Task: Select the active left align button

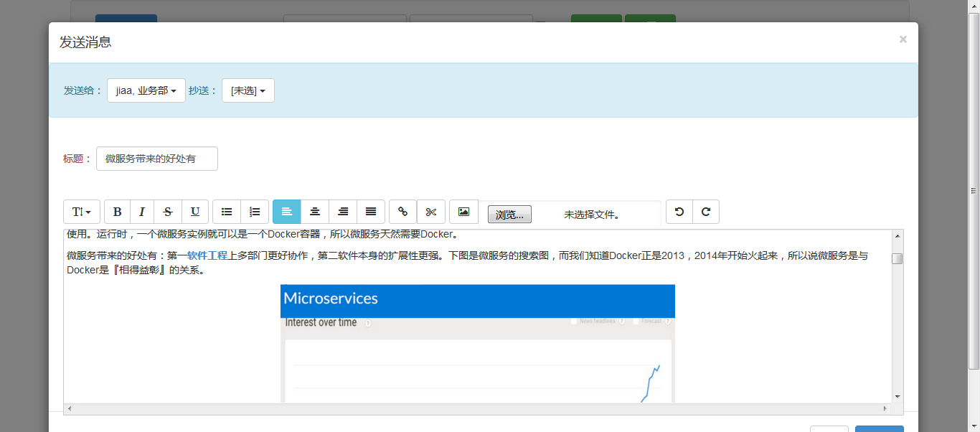Action: tap(286, 212)
